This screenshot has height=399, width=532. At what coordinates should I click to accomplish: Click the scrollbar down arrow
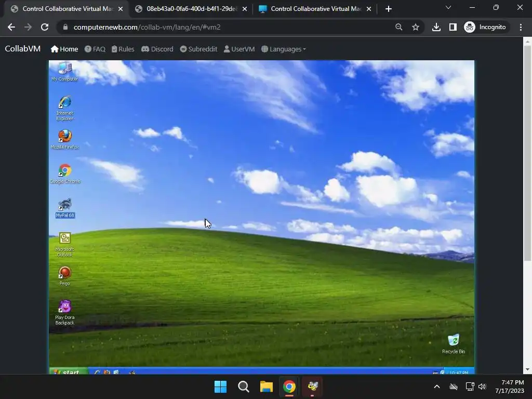tap(527, 369)
